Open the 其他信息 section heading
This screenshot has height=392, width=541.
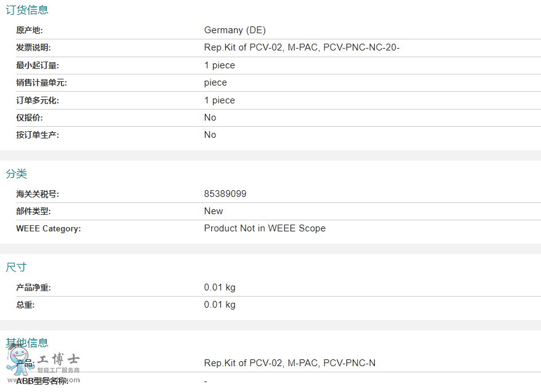tap(27, 342)
